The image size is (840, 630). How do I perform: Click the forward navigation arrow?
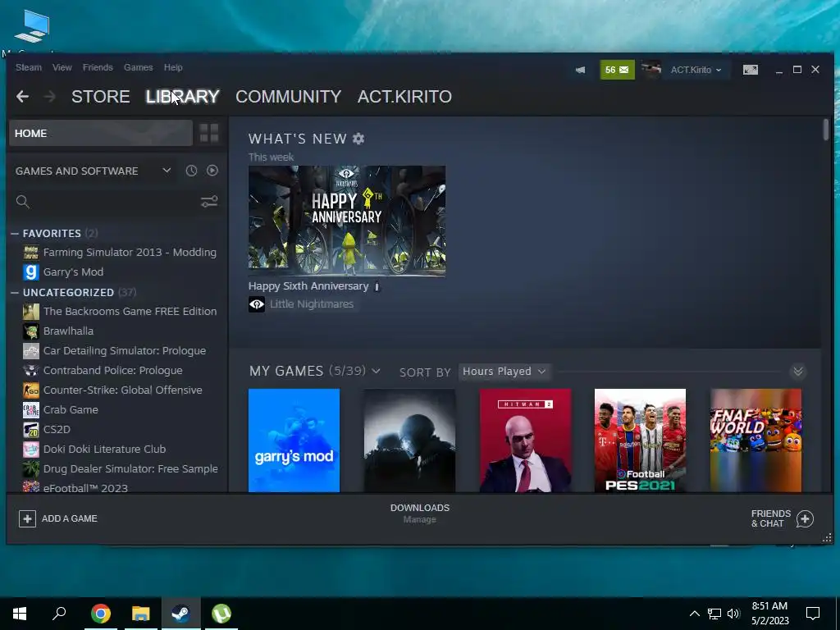[x=50, y=97]
